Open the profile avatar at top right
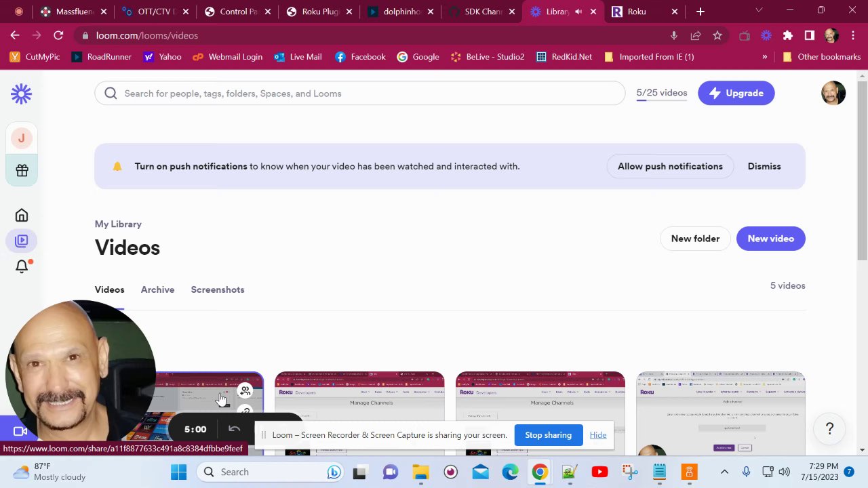The height and width of the screenshot is (488, 868). [833, 94]
